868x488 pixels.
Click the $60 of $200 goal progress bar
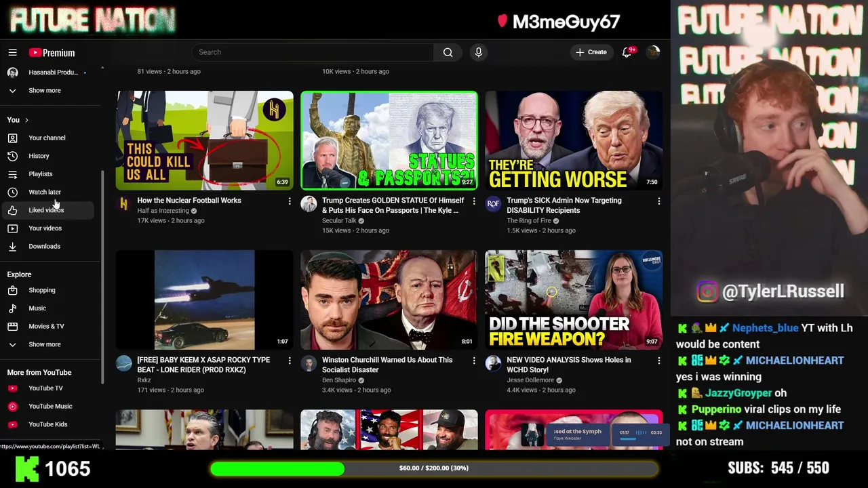434,468
